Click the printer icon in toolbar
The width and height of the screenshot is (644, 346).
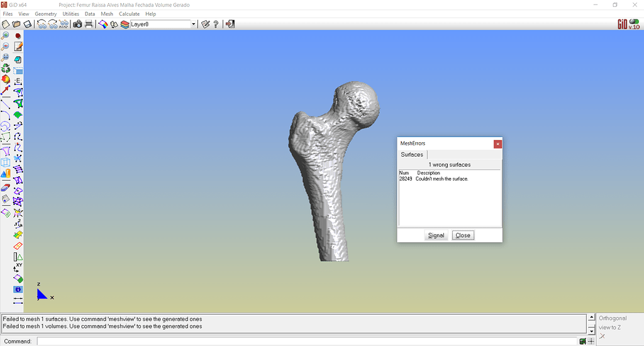[89, 24]
